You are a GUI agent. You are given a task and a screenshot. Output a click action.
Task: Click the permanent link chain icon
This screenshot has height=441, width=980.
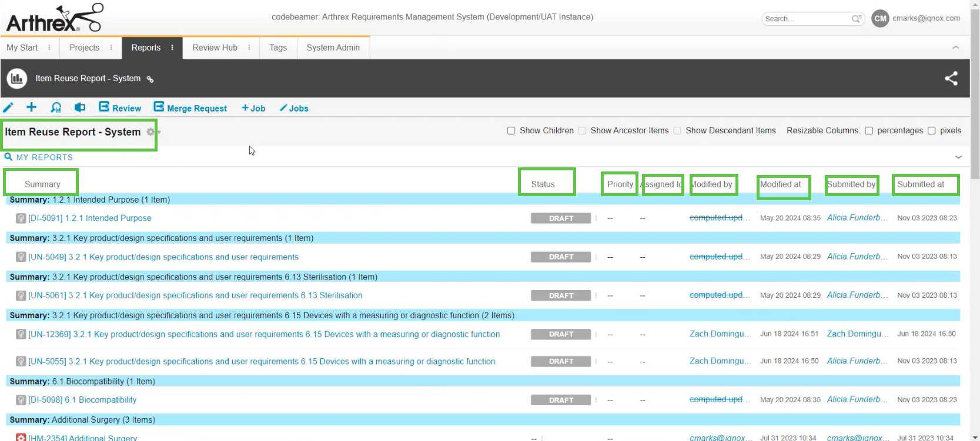[x=150, y=79]
